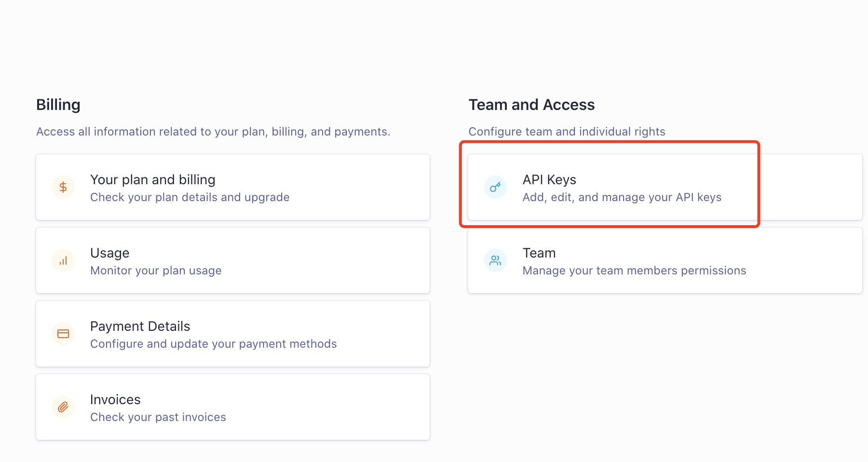
Task: Click the Team and Access heading
Action: [x=531, y=105]
